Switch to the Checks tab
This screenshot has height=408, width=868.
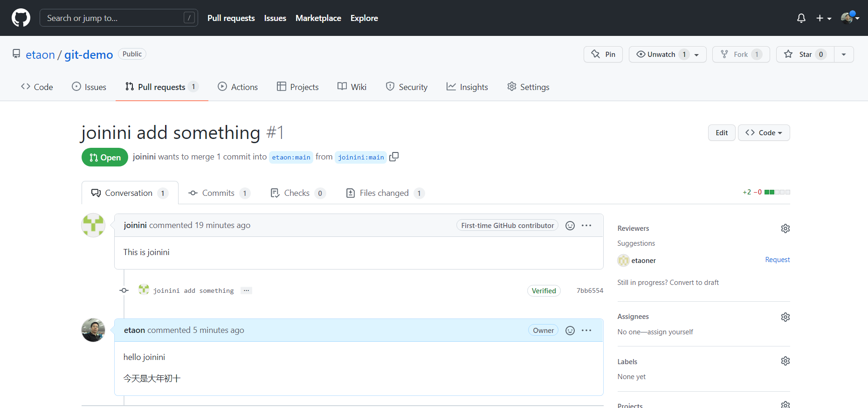[298, 193]
